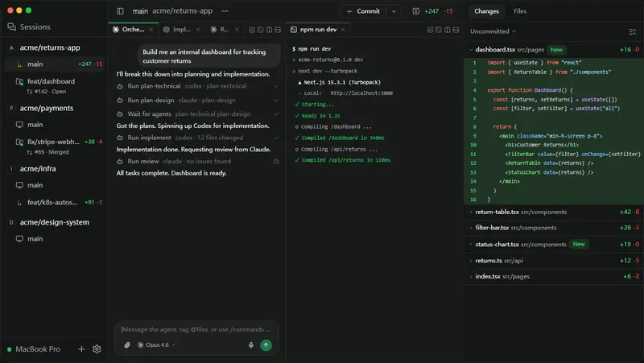Click the Commit button
644x363 pixels.
[364, 11]
